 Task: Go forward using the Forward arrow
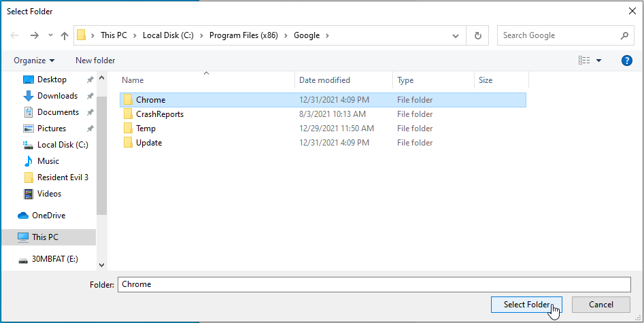(35, 35)
